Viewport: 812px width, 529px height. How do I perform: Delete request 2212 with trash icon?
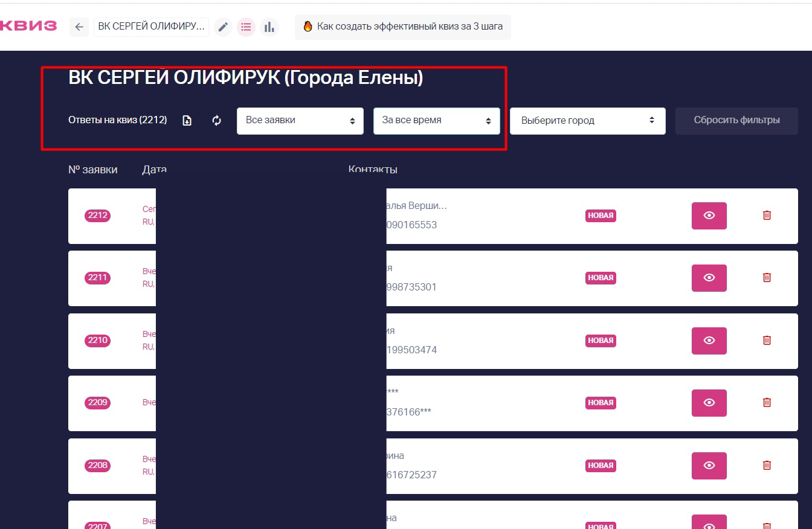(x=767, y=216)
